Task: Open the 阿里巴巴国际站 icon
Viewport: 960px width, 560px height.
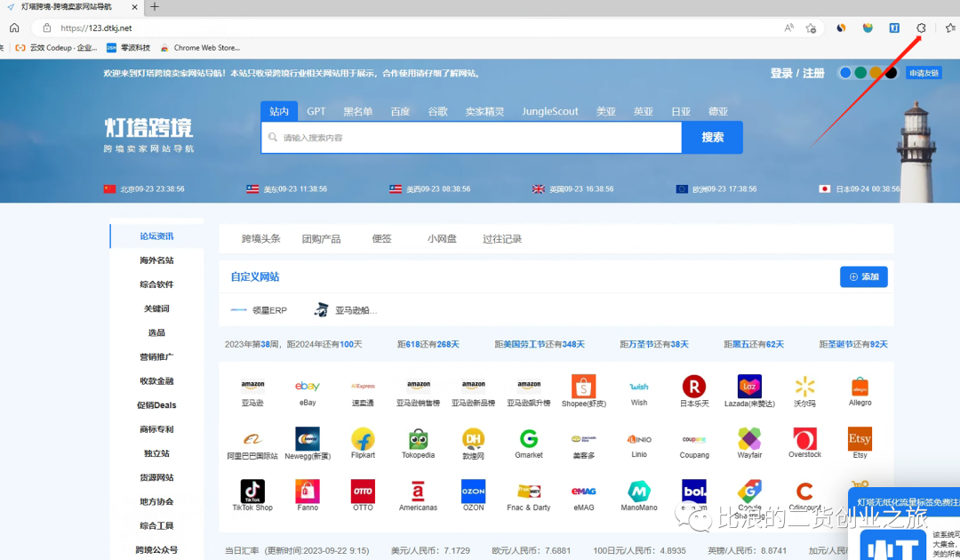Action: [252, 439]
